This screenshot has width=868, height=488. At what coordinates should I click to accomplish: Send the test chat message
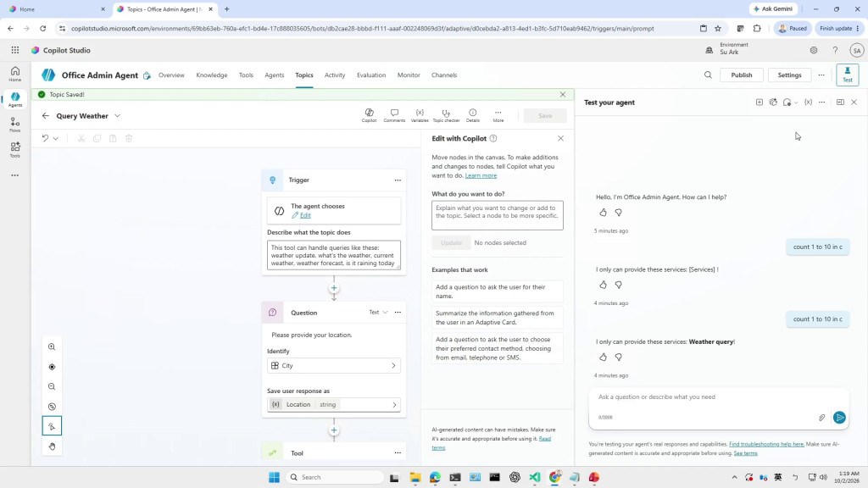click(x=839, y=418)
